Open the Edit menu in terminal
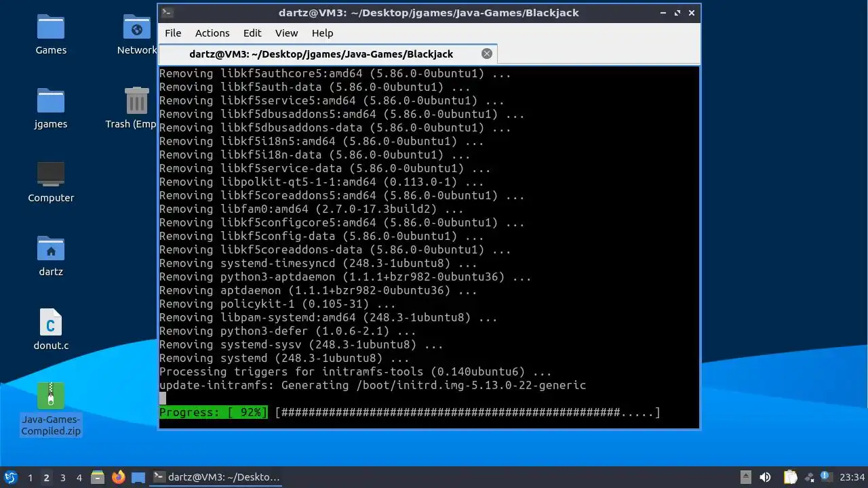 click(x=252, y=33)
